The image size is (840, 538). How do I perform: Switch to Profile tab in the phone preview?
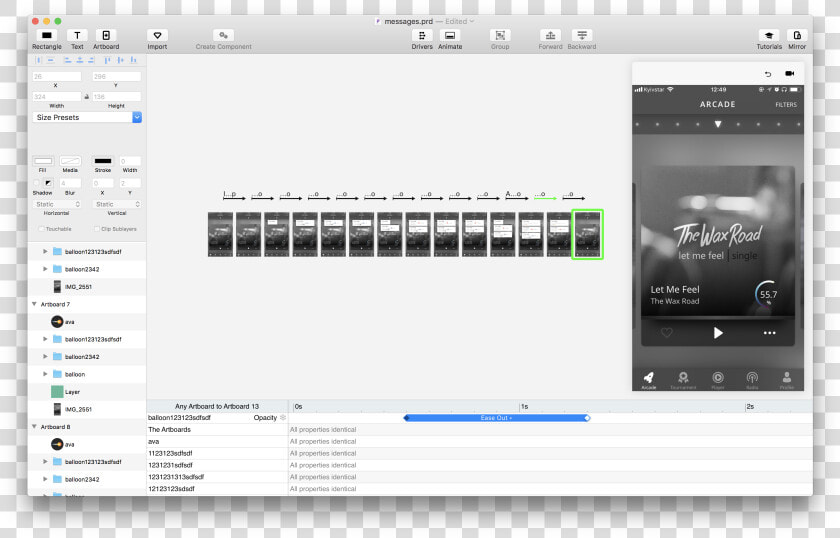(x=786, y=380)
